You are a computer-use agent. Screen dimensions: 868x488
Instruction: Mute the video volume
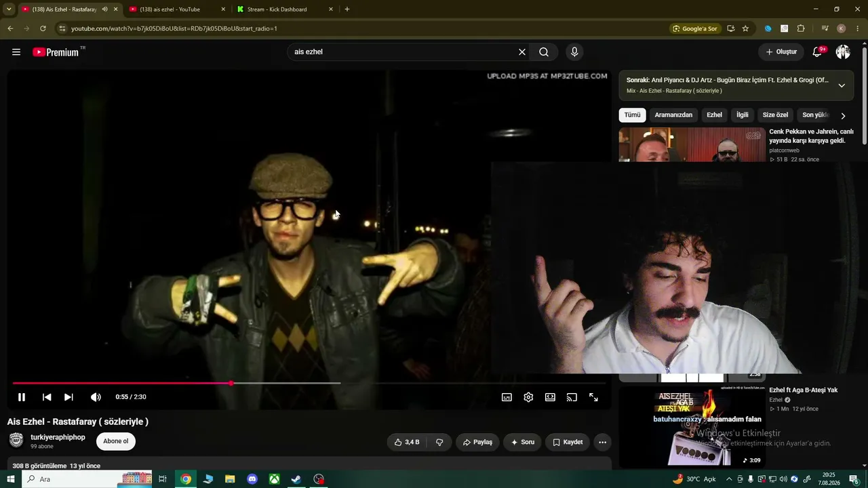pos(96,397)
